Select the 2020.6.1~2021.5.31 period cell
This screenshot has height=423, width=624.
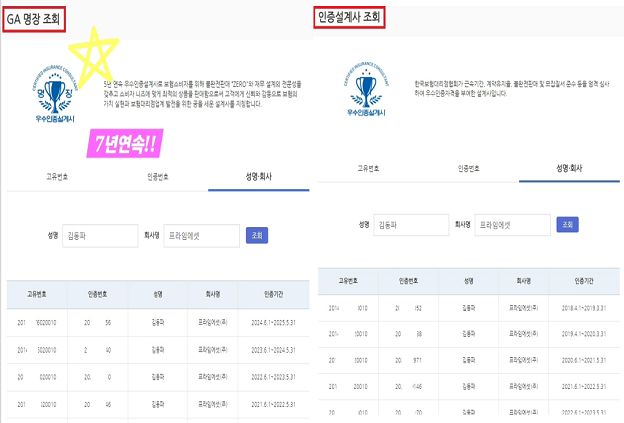click(x=584, y=360)
